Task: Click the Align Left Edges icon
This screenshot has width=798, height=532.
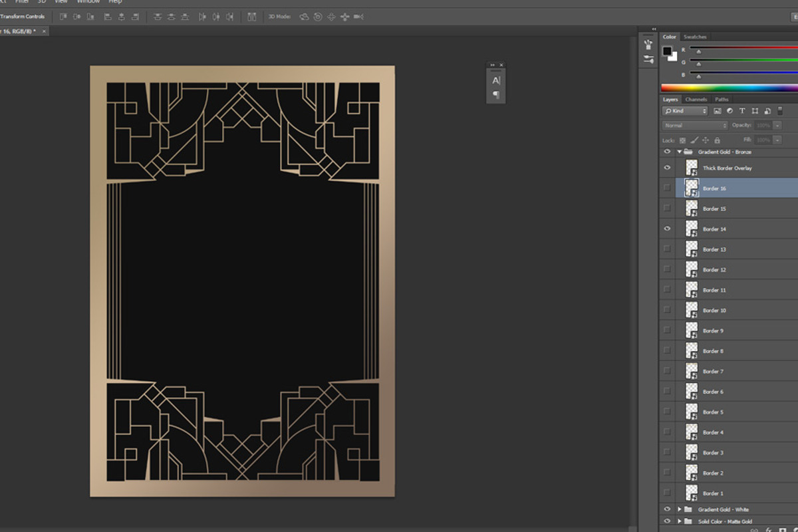Action: pos(108,17)
